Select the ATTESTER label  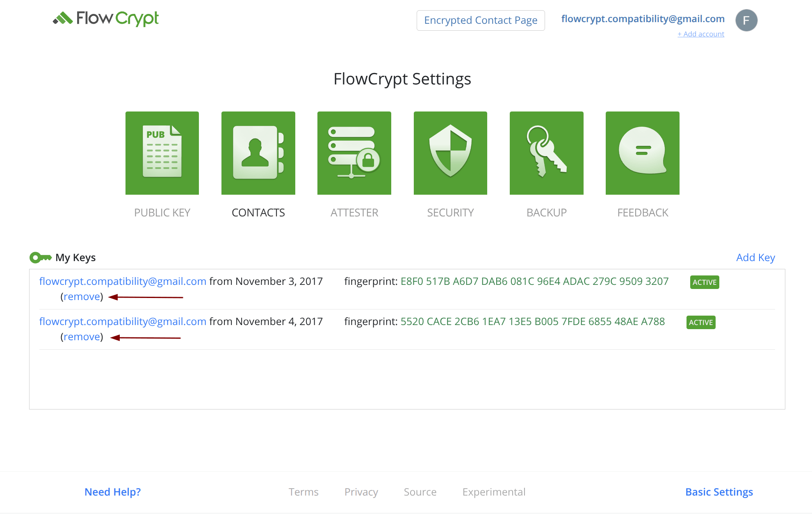(x=354, y=213)
